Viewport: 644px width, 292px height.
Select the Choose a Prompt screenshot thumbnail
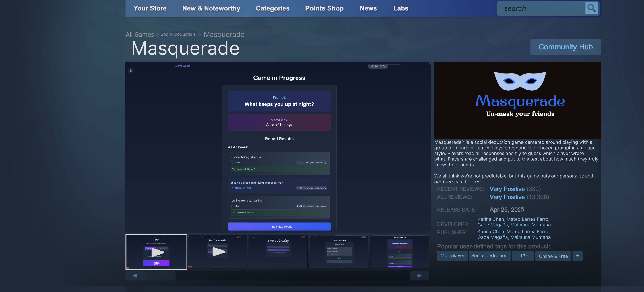click(x=339, y=252)
